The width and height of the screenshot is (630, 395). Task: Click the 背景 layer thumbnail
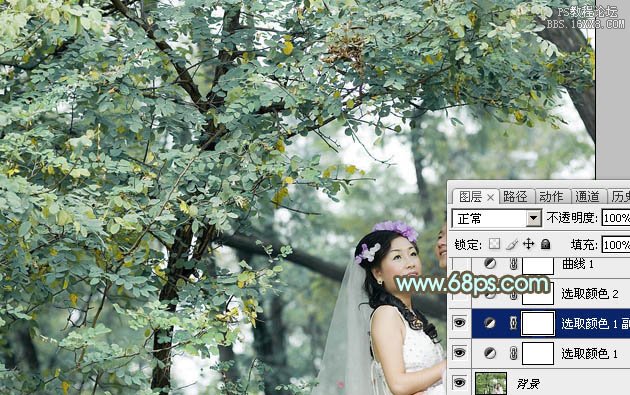[x=491, y=383]
